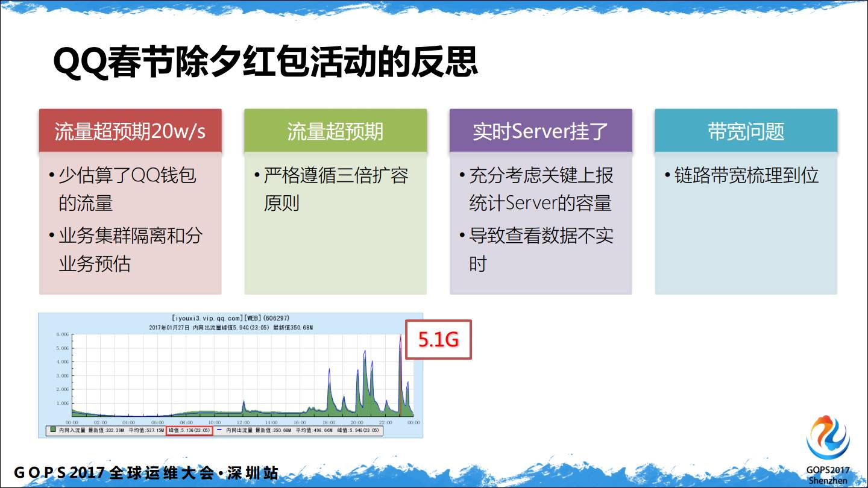The image size is (868, 488).
Task: Click the GOPS2017 swirl logo icon
Action: coord(829,437)
